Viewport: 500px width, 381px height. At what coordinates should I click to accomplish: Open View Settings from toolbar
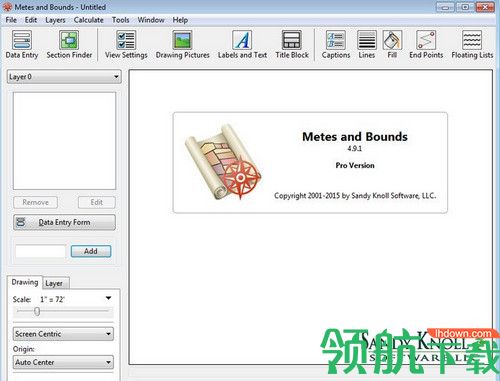(126, 44)
